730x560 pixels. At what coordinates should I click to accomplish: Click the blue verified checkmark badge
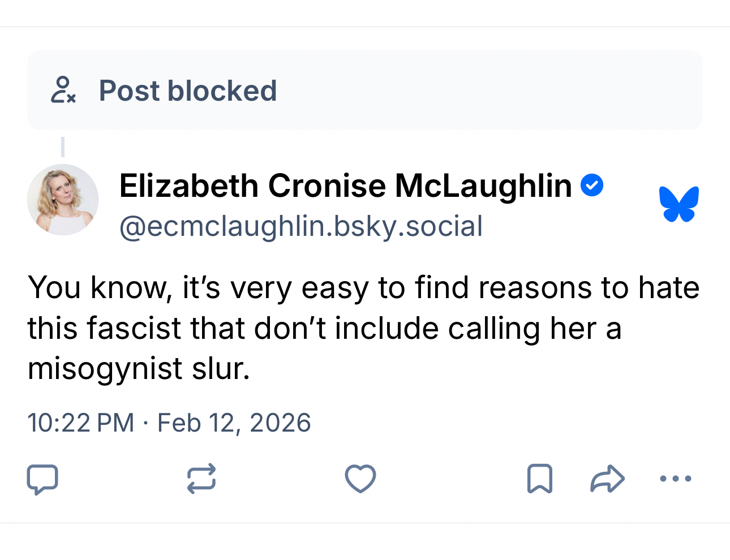click(x=592, y=186)
